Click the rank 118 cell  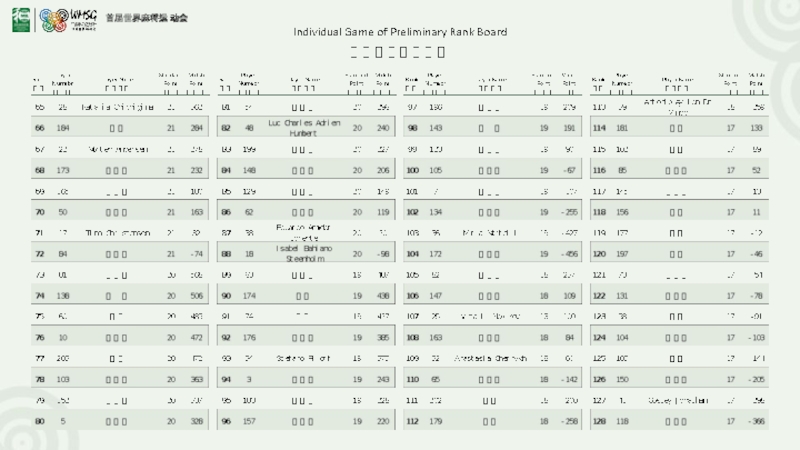[599, 212]
